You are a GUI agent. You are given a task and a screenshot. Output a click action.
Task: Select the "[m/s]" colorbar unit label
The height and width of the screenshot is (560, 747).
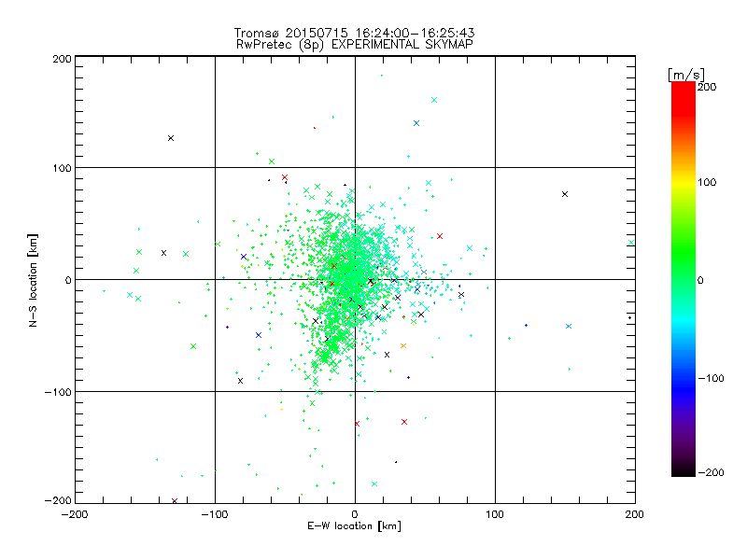point(686,75)
